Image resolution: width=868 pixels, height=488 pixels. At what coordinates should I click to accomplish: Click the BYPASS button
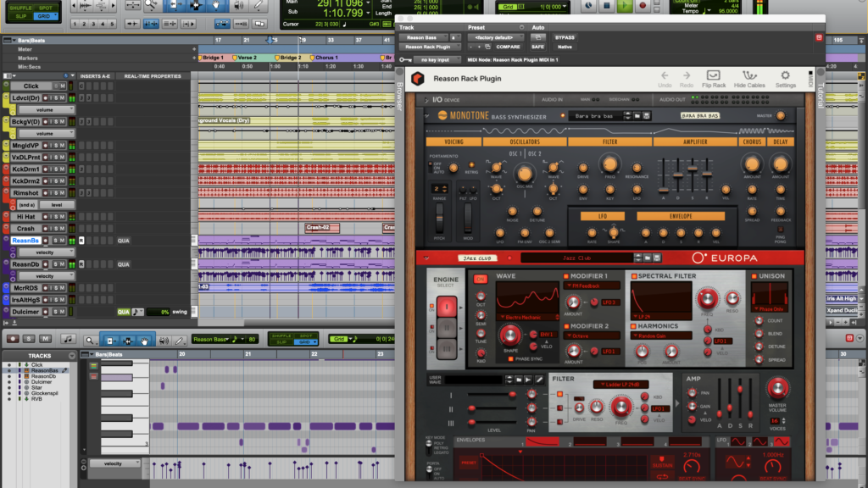tap(565, 37)
